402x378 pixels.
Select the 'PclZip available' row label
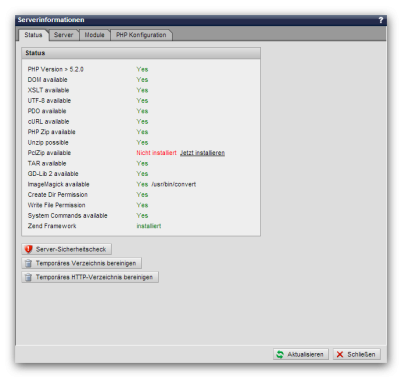pyautogui.click(x=49, y=153)
